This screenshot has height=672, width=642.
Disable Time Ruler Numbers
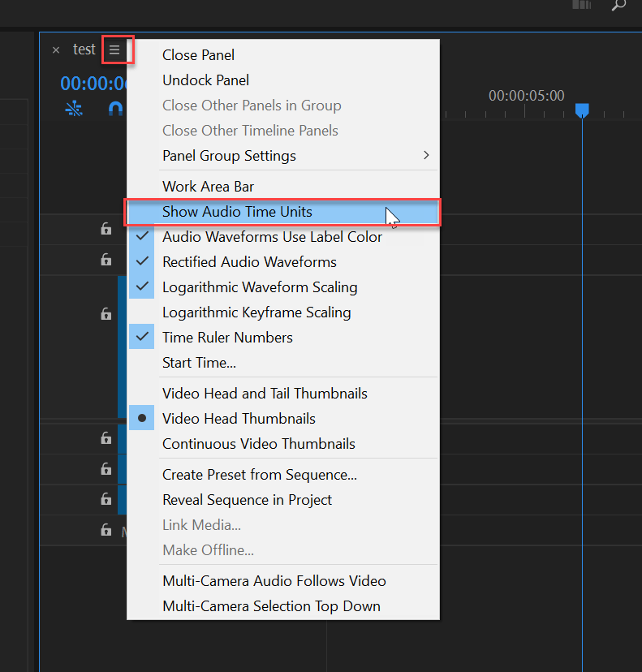click(229, 337)
